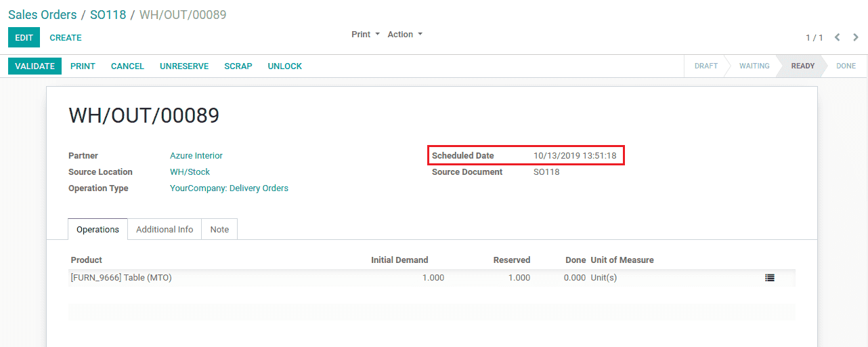
Task: Open the Print dropdown menu
Action: click(366, 35)
